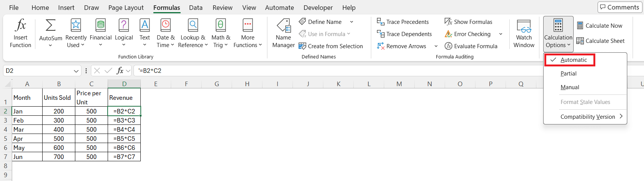The width and height of the screenshot is (644, 181).
Task: Open Date & Time functions icon
Action: tap(165, 25)
